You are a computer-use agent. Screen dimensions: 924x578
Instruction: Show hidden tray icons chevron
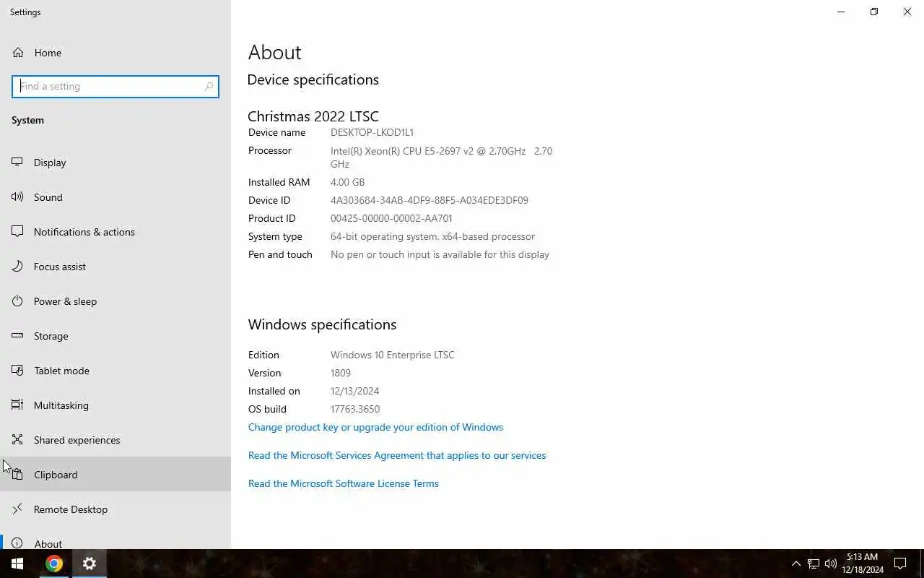[796, 564]
